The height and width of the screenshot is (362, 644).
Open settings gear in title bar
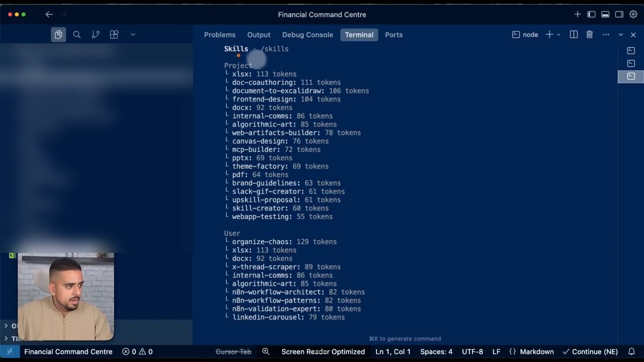tap(633, 15)
